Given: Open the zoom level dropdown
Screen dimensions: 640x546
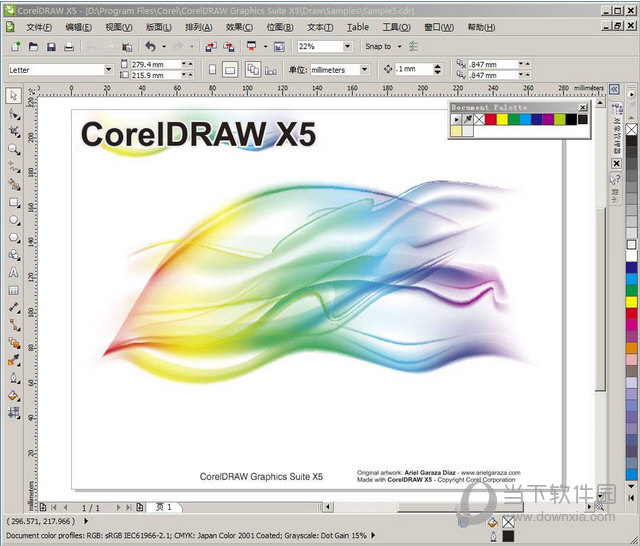Looking at the screenshot, I should [x=347, y=47].
